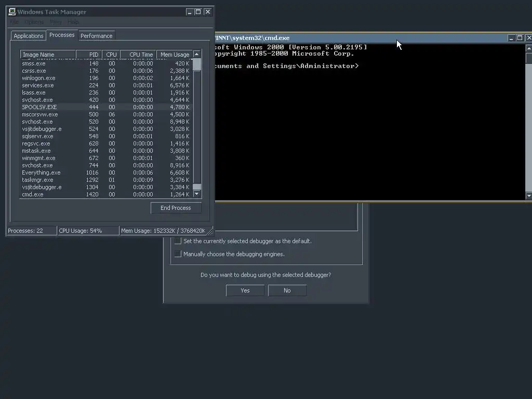Select svchost.exe with PID 520

(106, 122)
